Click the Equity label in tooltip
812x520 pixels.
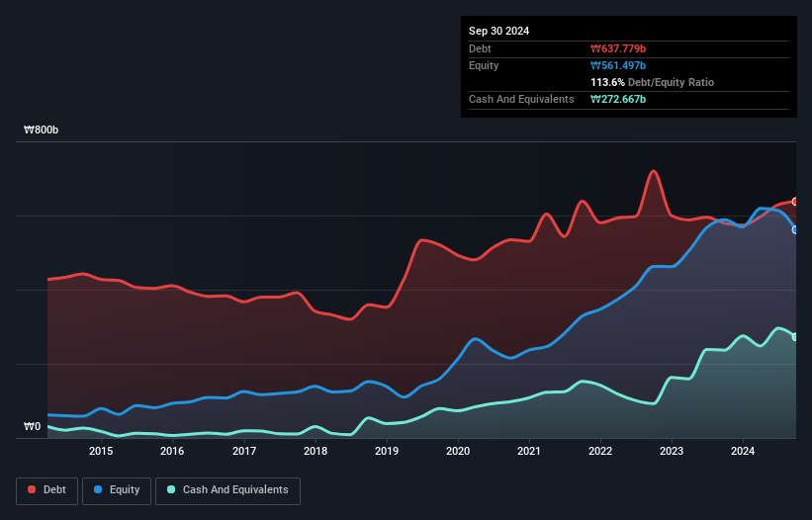tap(484, 65)
